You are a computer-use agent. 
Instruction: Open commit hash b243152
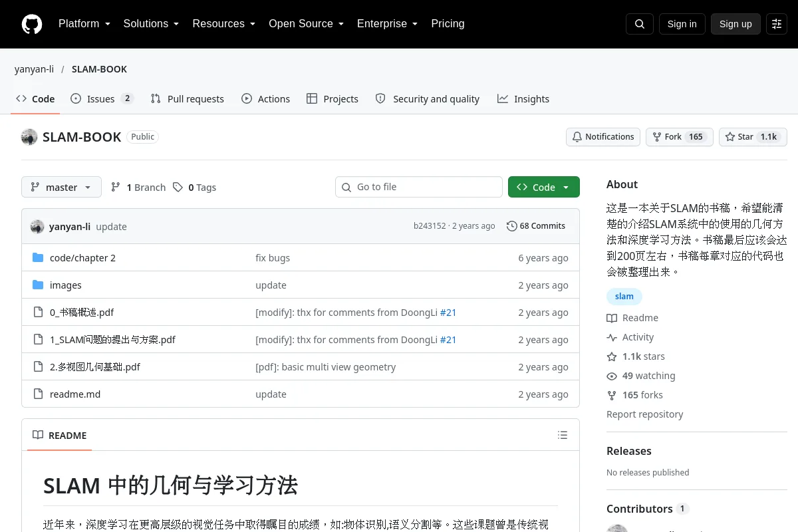(x=430, y=226)
